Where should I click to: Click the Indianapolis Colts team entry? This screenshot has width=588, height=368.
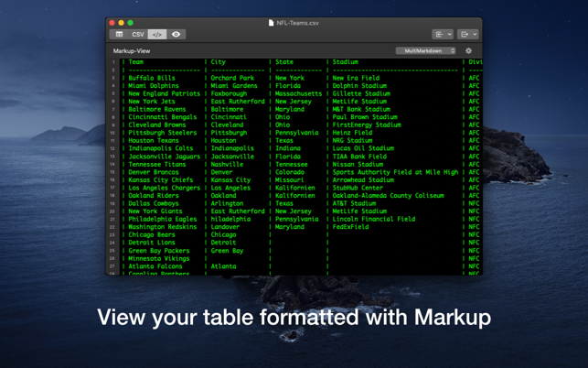(x=161, y=148)
